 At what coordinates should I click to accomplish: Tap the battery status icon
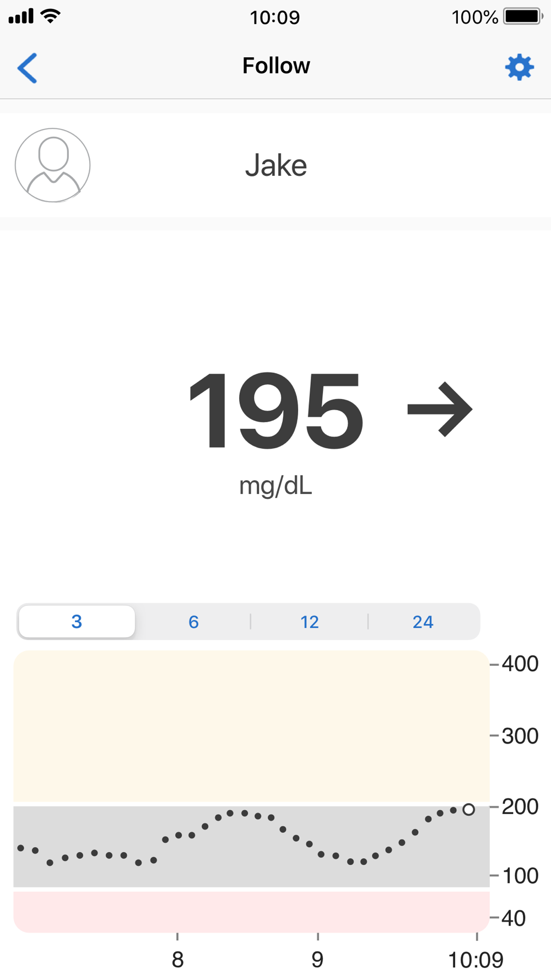[x=523, y=17]
